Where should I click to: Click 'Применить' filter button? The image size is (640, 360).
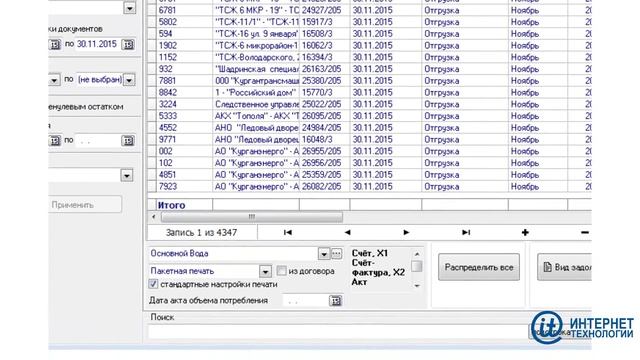[x=84, y=204]
